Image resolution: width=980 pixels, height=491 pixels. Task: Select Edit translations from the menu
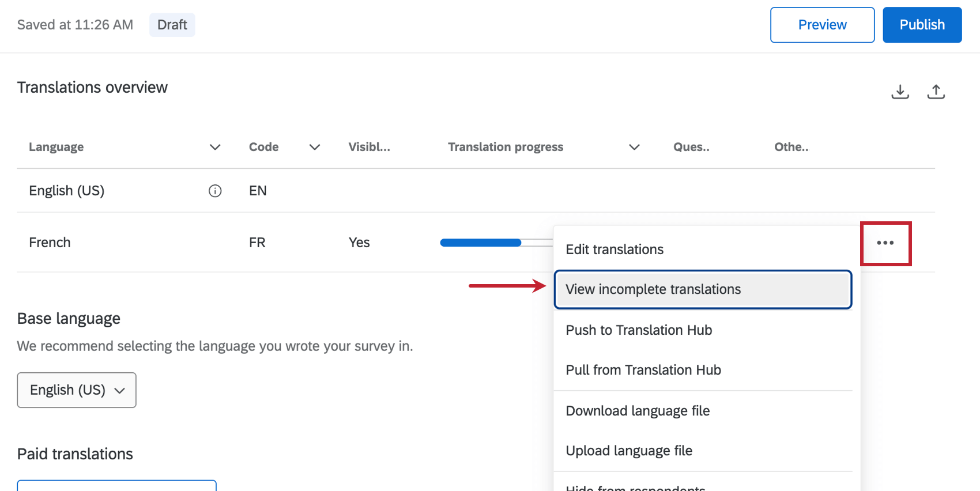tap(615, 250)
